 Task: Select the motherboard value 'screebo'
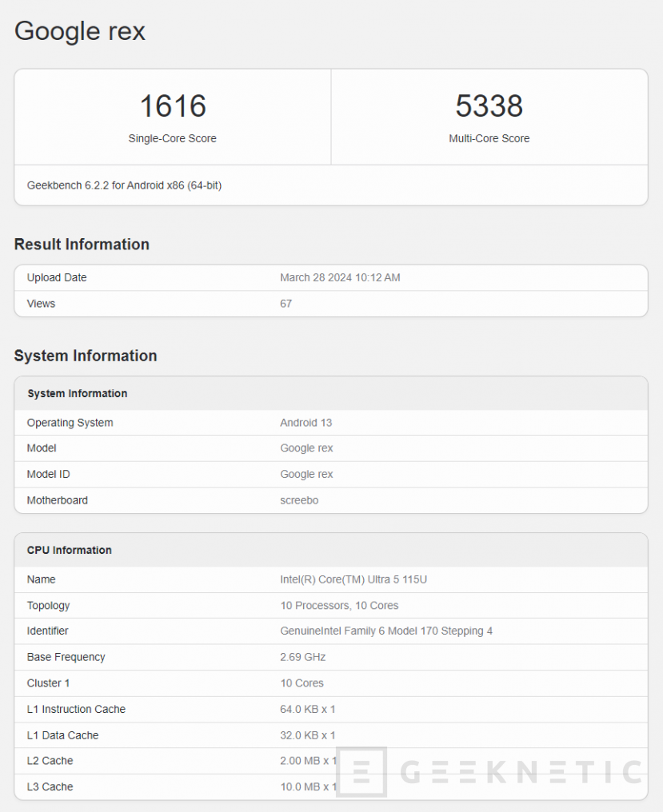(299, 500)
